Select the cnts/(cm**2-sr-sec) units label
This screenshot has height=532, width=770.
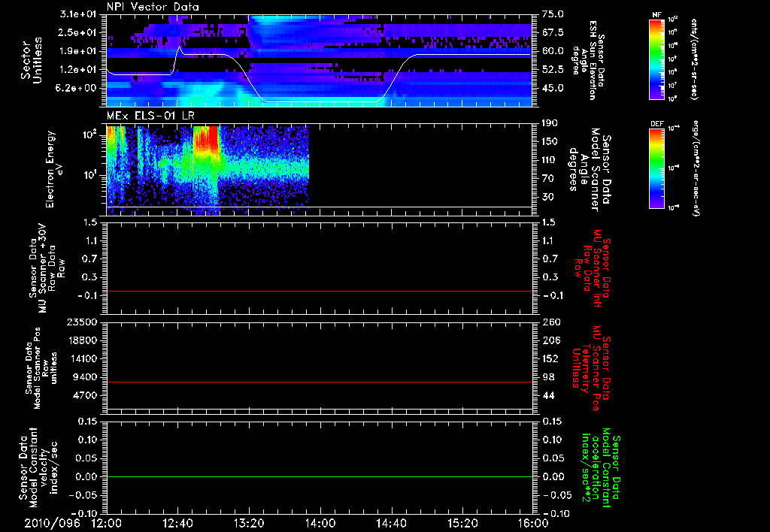pyautogui.click(x=694, y=59)
